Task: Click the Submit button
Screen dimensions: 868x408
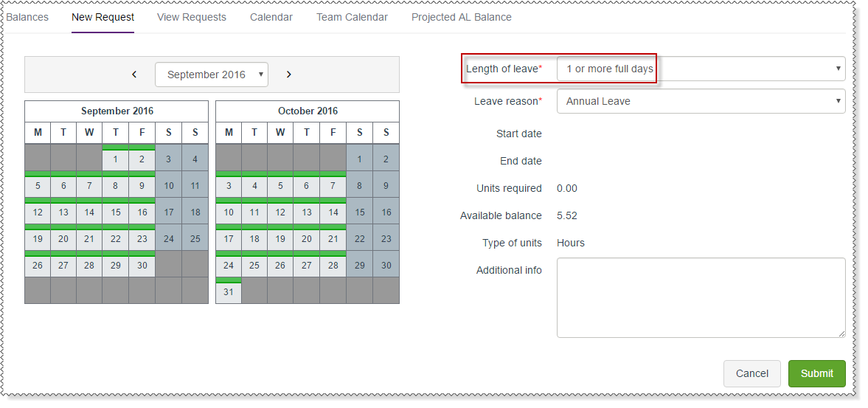Action: click(x=816, y=373)
